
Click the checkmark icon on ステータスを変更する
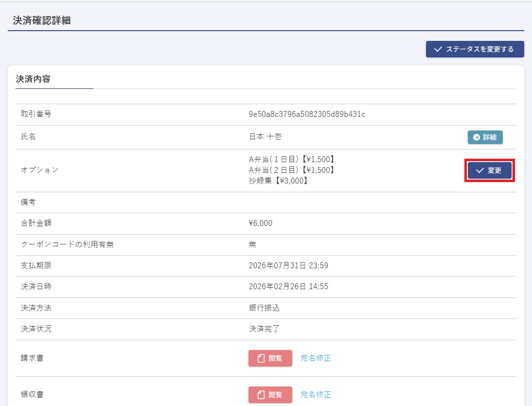pyautogui.click(x=438, y=49)
